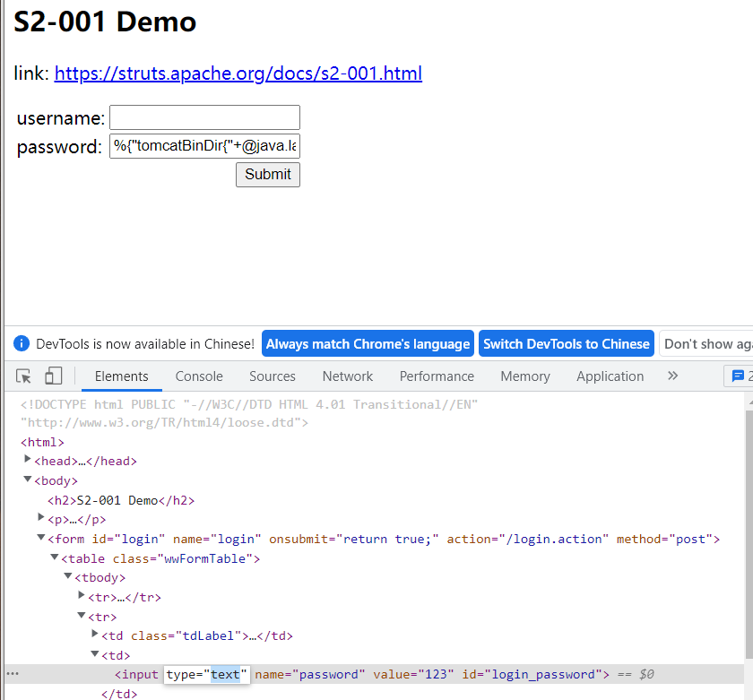Collapse the td node above the input element
Screen dimensions: 753x700
point(95,654)
